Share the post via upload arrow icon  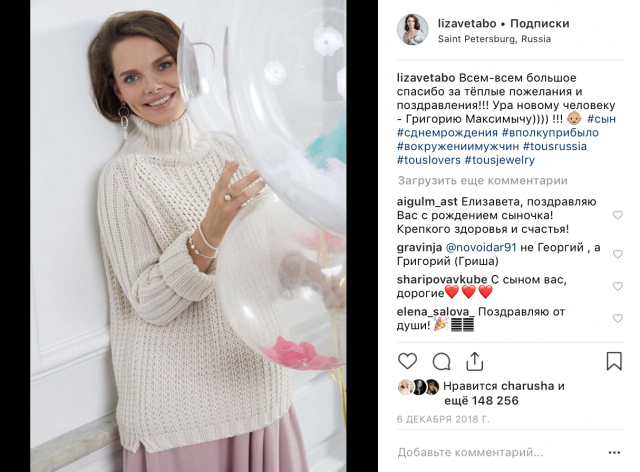[x=475, y=361]
